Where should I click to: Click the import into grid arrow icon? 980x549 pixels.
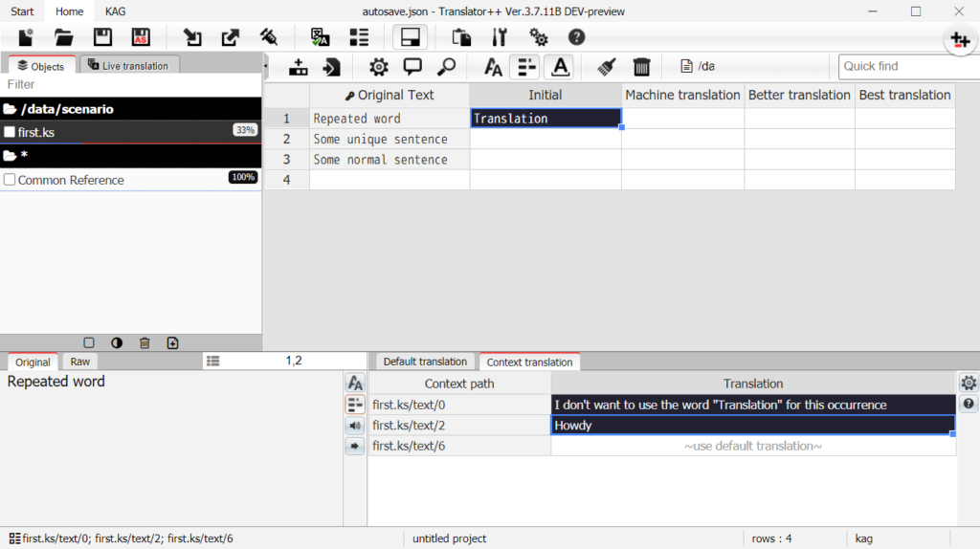tap(331, 67)
